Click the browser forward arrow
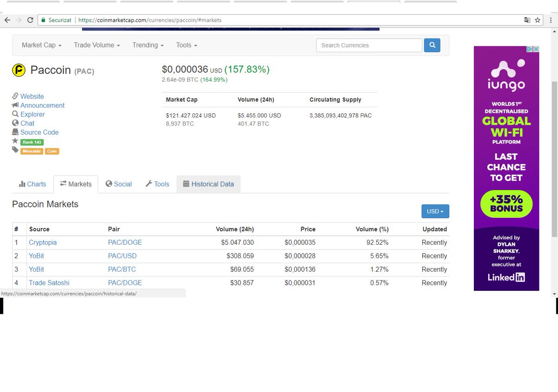 coord(19,20)
